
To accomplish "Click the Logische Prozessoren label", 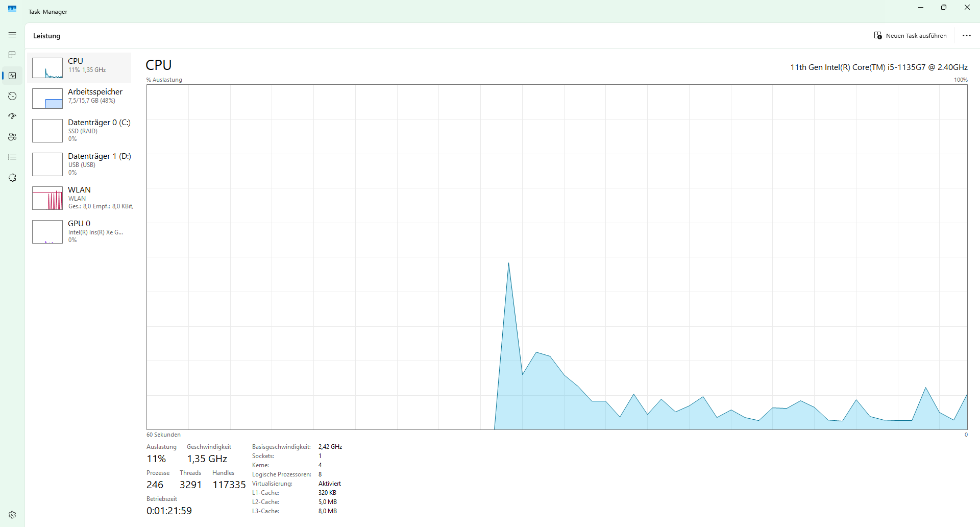I will click(x=282, y=474).
